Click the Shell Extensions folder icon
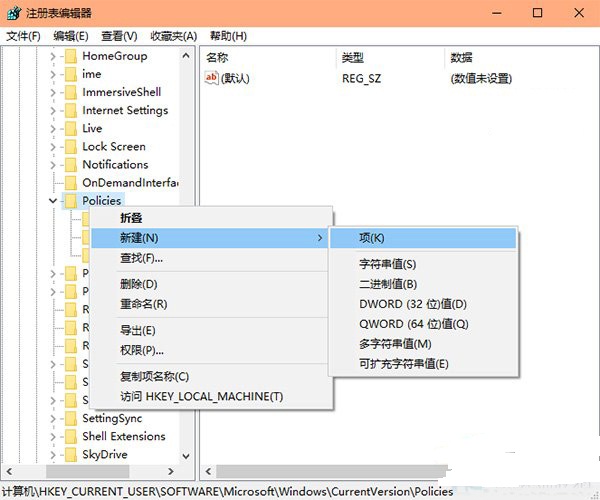 click(x=70, y=437)
